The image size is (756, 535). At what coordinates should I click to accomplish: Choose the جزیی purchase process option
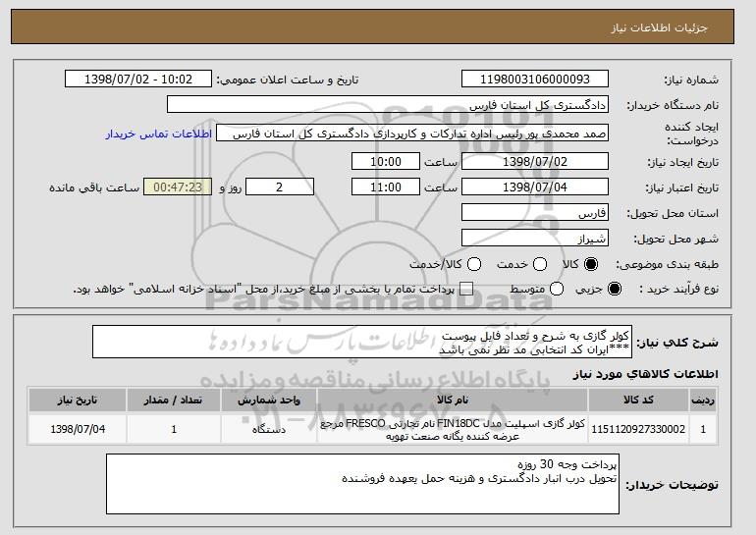[x=615, y=289]
